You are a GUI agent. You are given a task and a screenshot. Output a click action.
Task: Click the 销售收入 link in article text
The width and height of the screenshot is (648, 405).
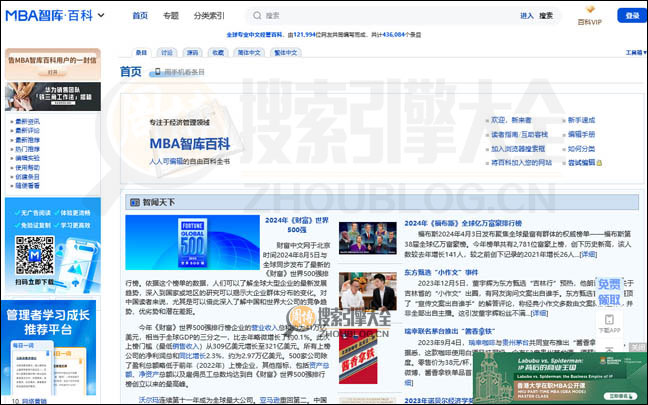point(185,346)
